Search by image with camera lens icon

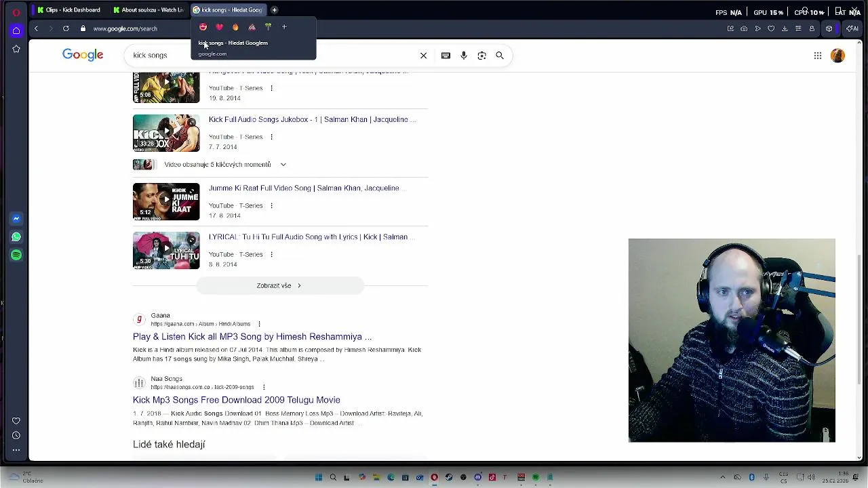tap(481, 56)
